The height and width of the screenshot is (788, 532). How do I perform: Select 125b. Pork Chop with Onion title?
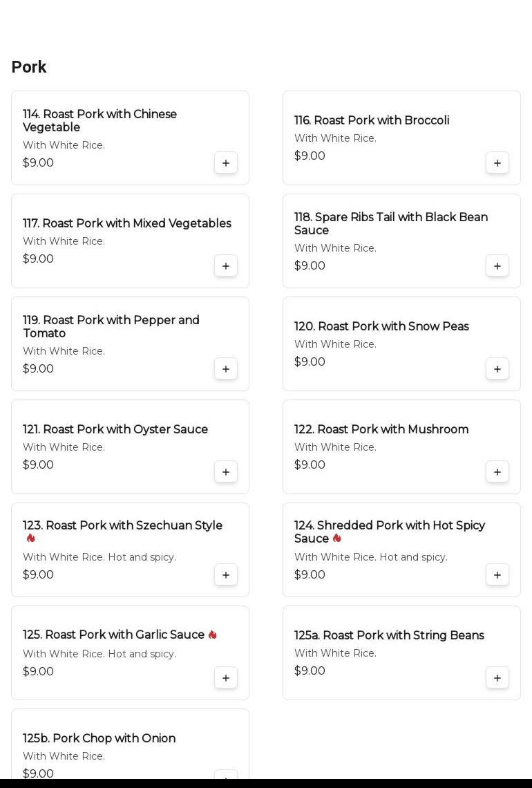pos(99,738)
